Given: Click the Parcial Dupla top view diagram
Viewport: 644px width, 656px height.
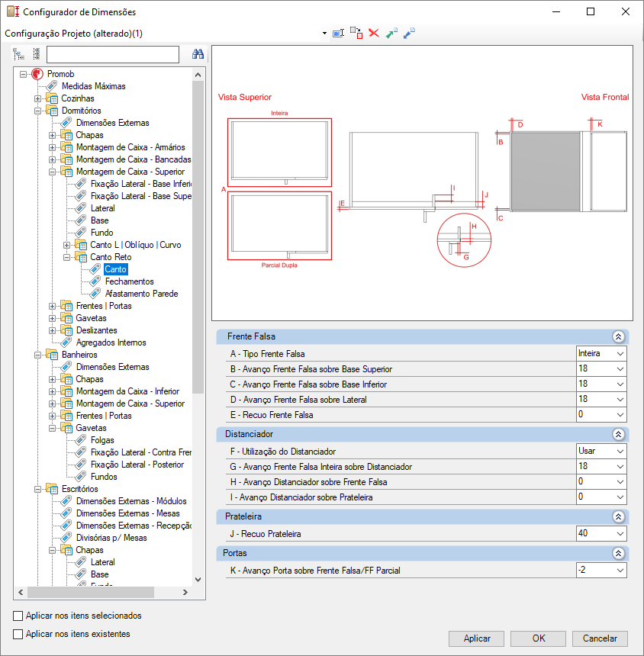Looking at the screenshot, I should tap(279, 226).
